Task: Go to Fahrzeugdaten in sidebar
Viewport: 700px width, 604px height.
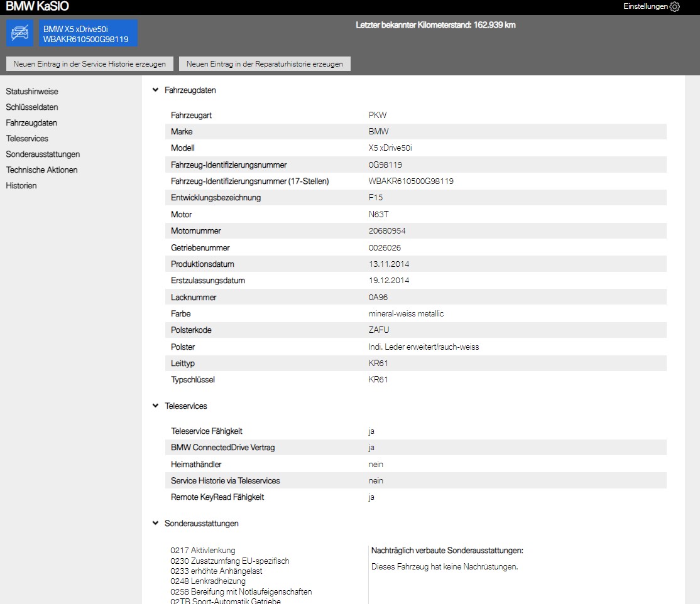Action: click(x=31, y=122)
